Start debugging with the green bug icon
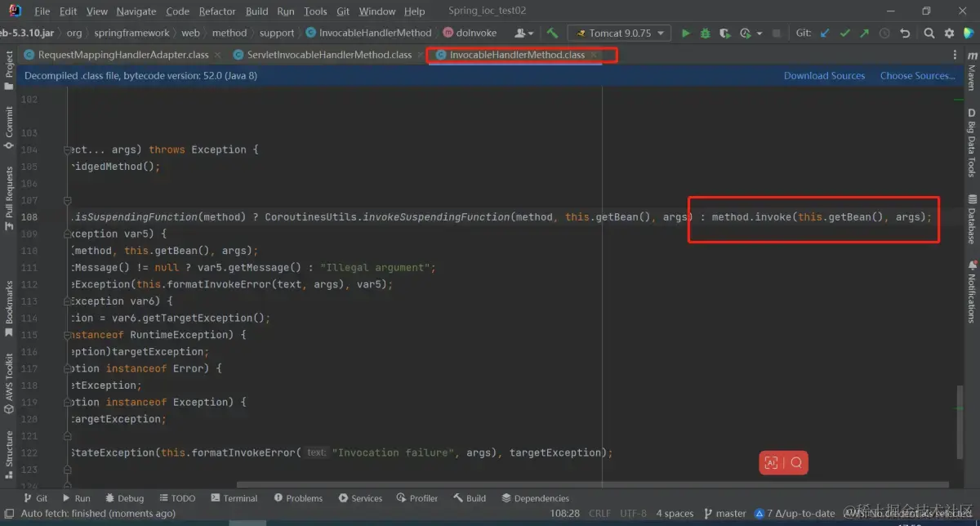The image size is (980, 526). 706,33
